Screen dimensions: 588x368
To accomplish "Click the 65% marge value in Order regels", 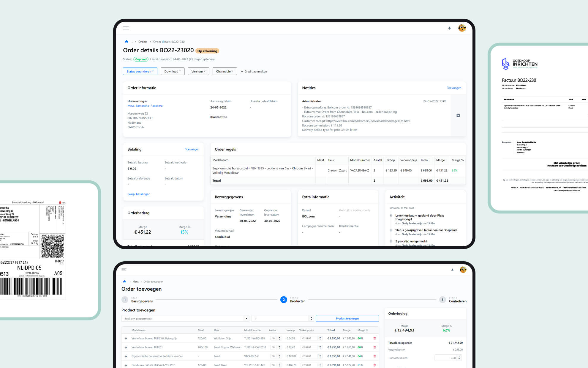I will pos(454,170).
